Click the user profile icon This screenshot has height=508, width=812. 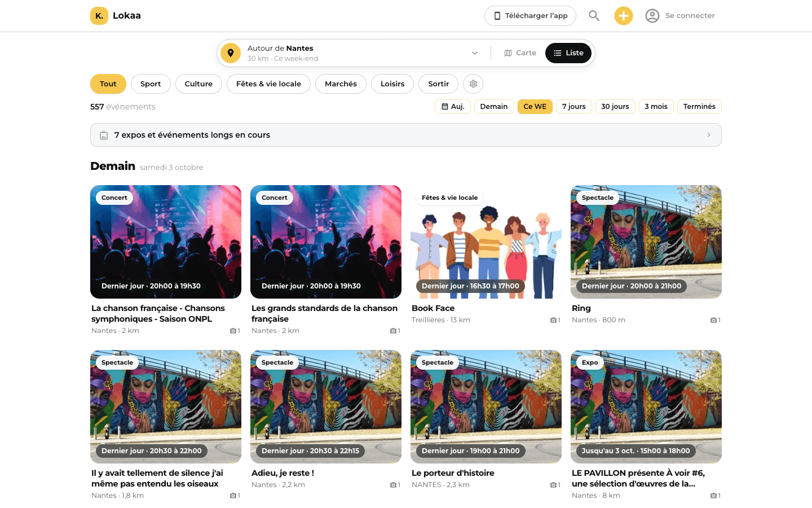click(652, 16)
